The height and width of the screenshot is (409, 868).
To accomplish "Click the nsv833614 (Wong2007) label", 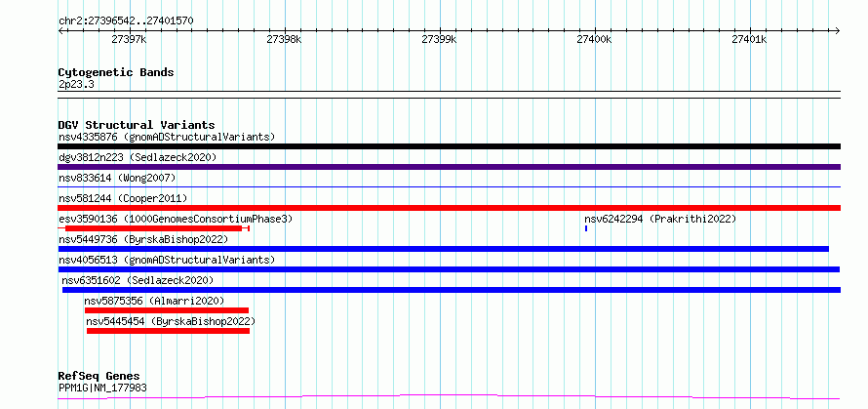I will click(x=117, y=178).
